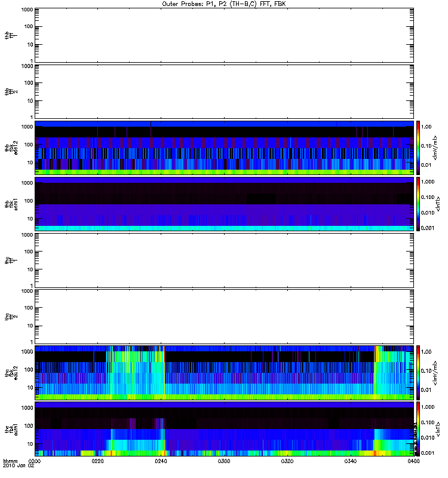The image size is (448, 478).
Task: Click the 'thb fbk edc12' y-axis title
Action: (11, 148)
